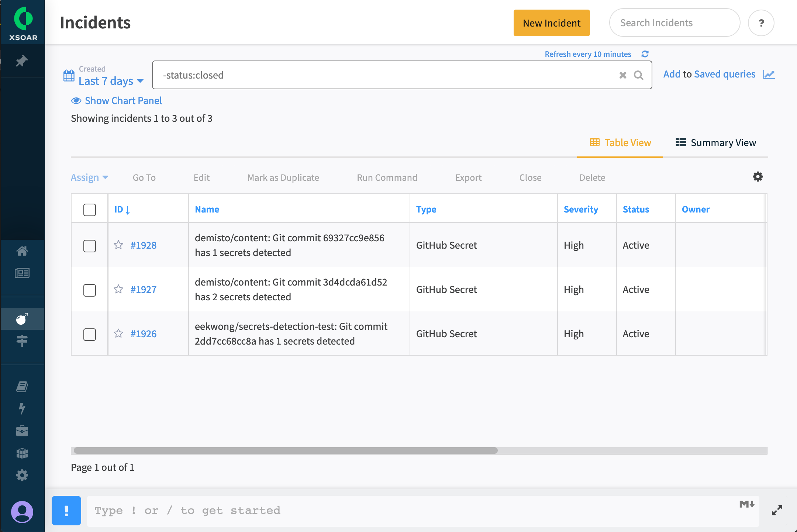The height and width of the screenshot is (532, 797).
Task: Open the Home dashboard icon
Action: (22, 251)
